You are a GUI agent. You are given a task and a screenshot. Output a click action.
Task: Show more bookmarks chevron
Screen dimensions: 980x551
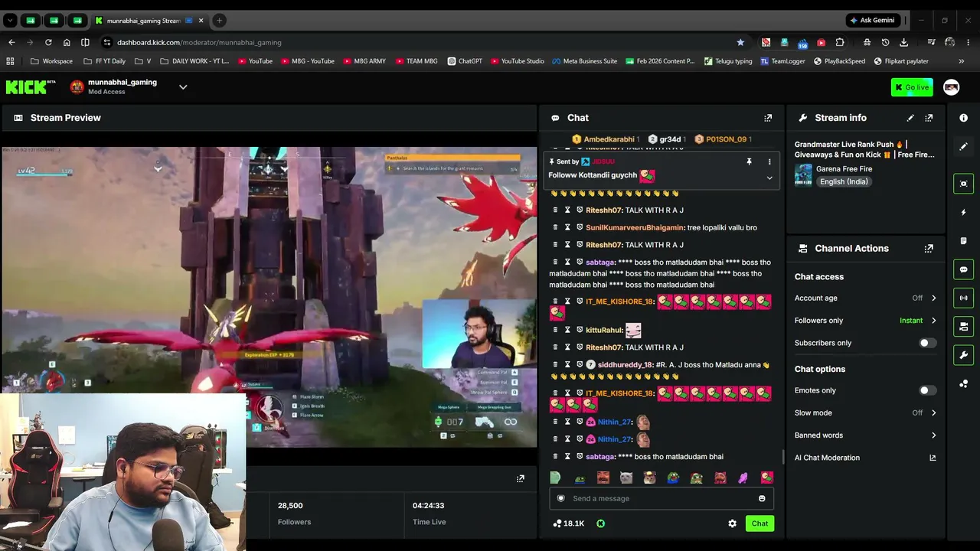coord(962,61)
